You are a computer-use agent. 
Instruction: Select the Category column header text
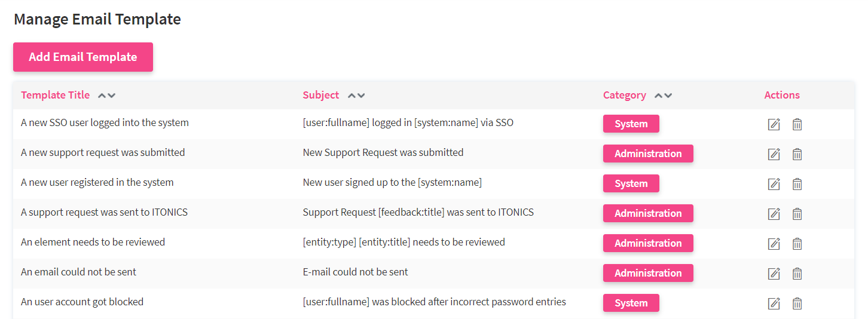(624, 95)
